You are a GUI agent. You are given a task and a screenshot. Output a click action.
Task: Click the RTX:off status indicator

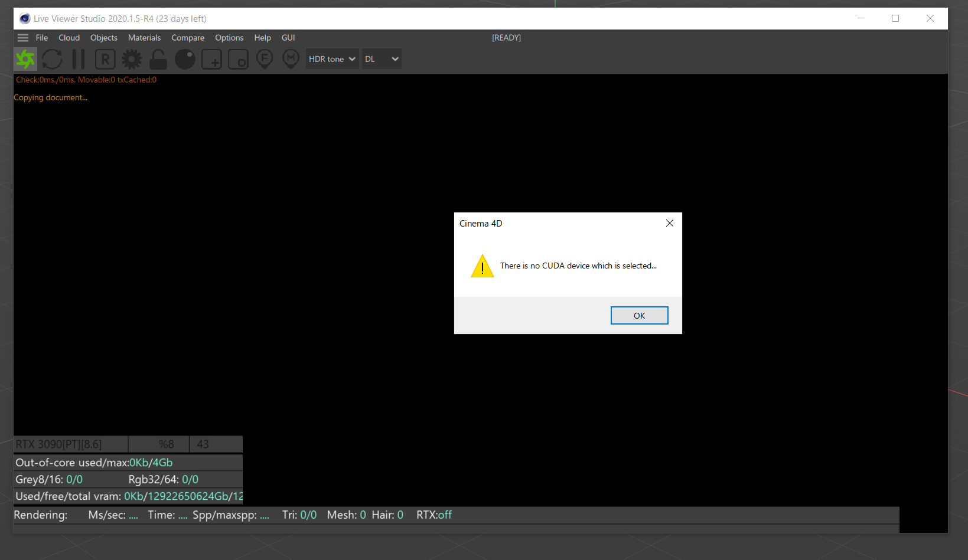click(x=434, y=515)
